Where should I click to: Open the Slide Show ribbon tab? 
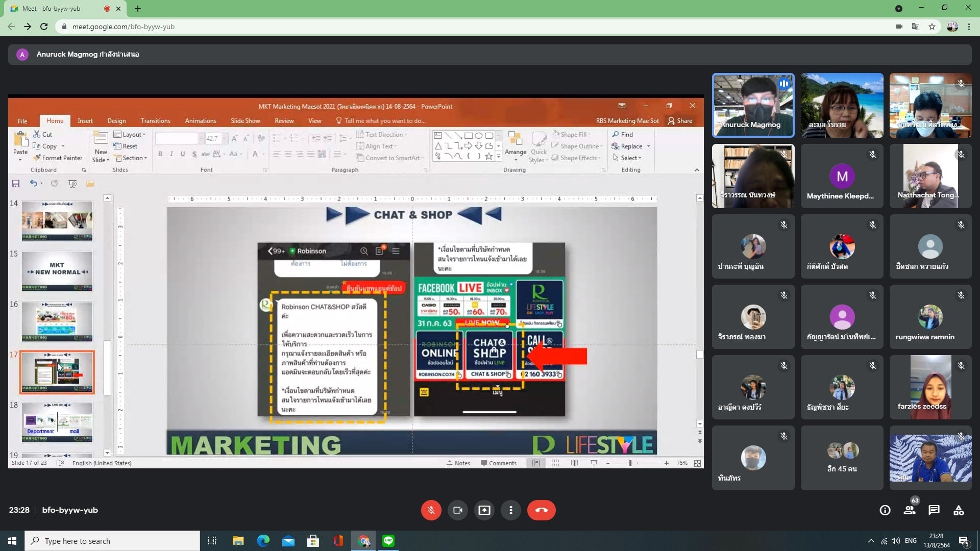click(x=246, y=121)
